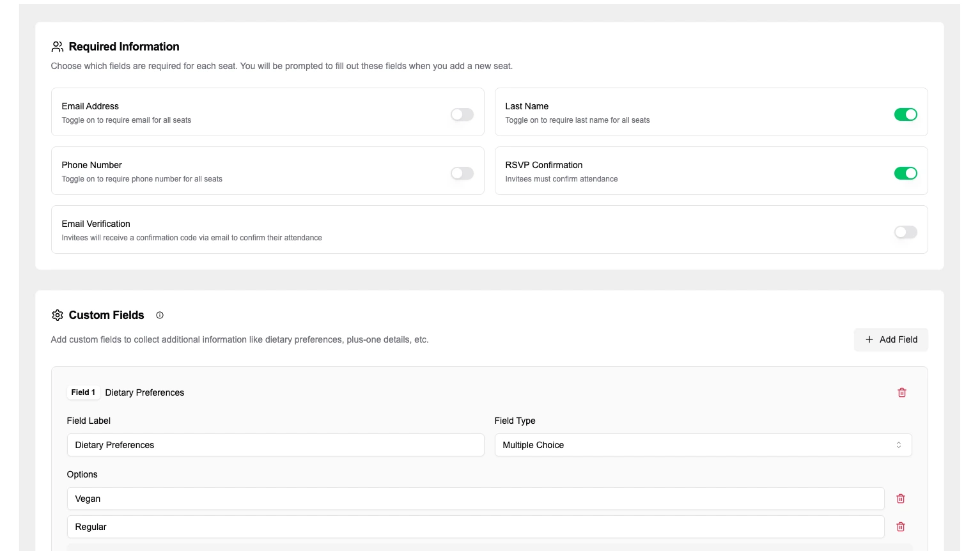This screenshot has width=980, height=551.
Task: Click the Field 1 badge
Action: pyautogui.click(x=83, y=392)
